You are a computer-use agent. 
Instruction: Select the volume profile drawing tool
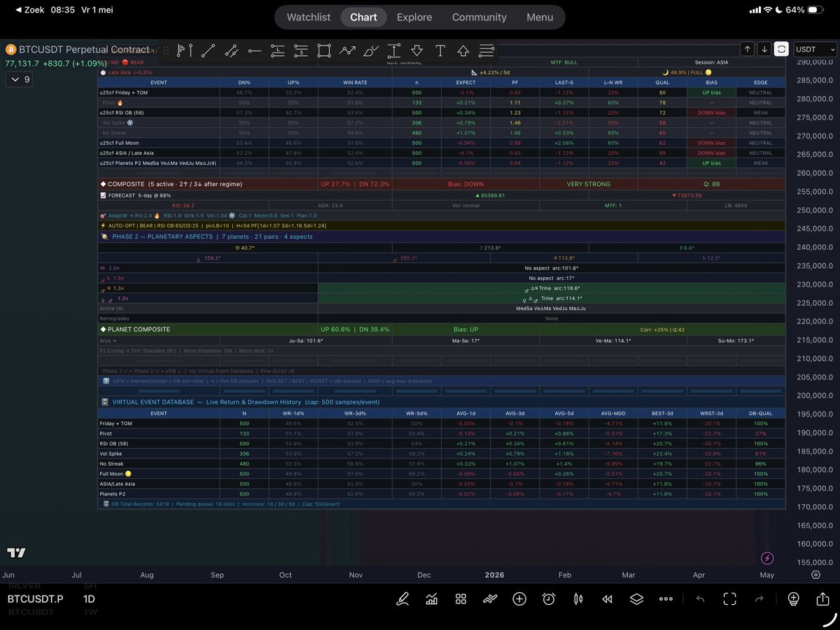185,50
